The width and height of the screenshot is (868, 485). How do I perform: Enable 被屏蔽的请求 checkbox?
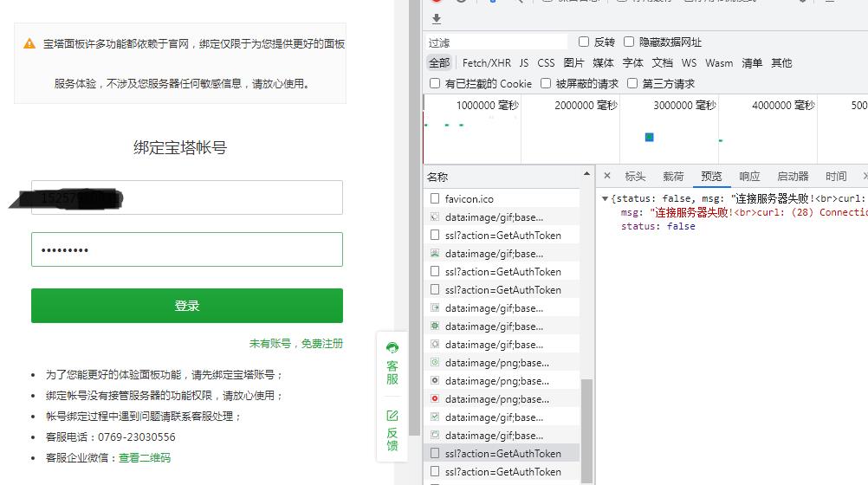click(546, 83)
